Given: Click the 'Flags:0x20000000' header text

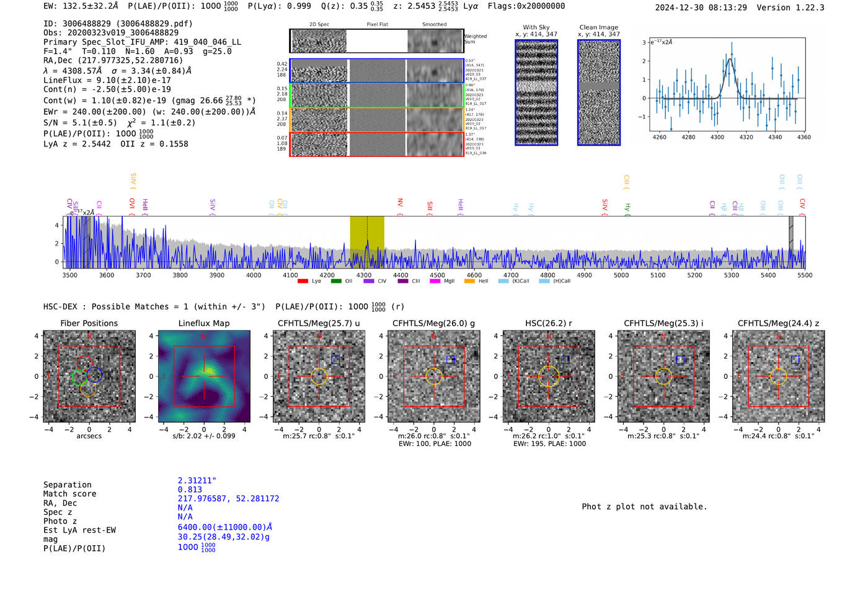Looking at the screenshot, I should click(x=526, y=6).
